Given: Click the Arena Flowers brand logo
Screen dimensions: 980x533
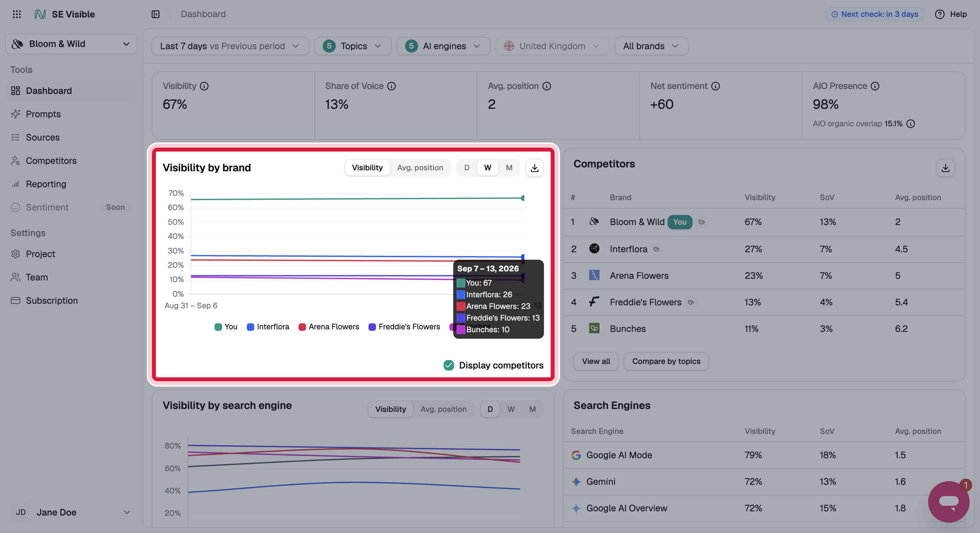Looking at the screenshot, I should click(x=594, y=275).
